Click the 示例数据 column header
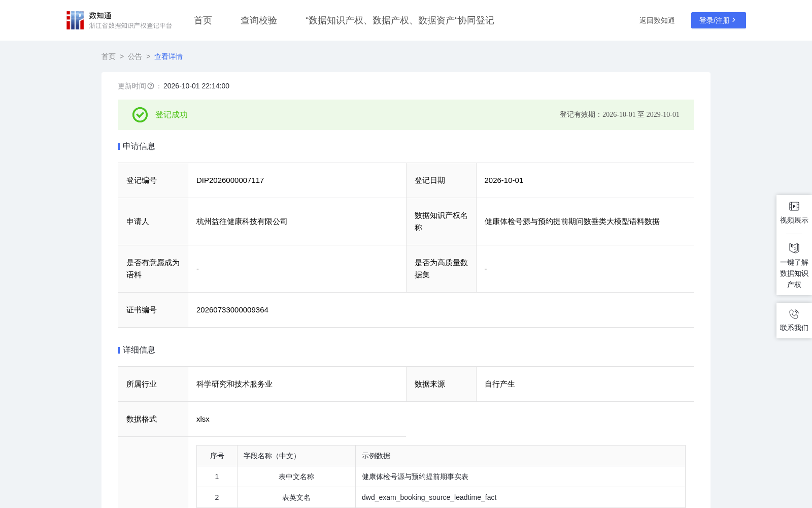The height and width of the screenshot is (508, 812). click(520, 456)
